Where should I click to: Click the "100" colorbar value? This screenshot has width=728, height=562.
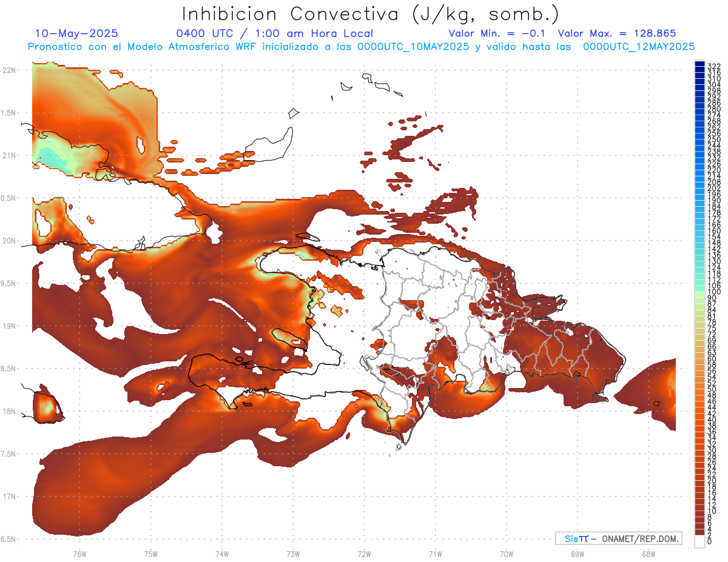[714, 293]
